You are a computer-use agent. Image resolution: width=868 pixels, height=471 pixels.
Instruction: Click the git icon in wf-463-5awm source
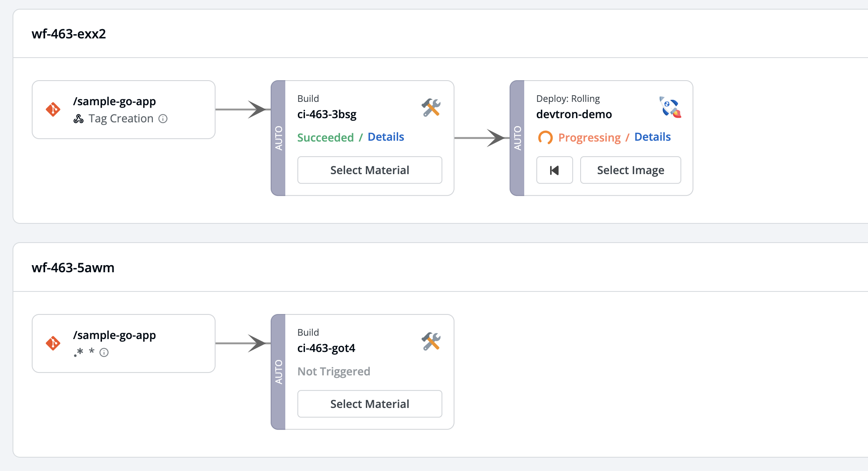53,344
